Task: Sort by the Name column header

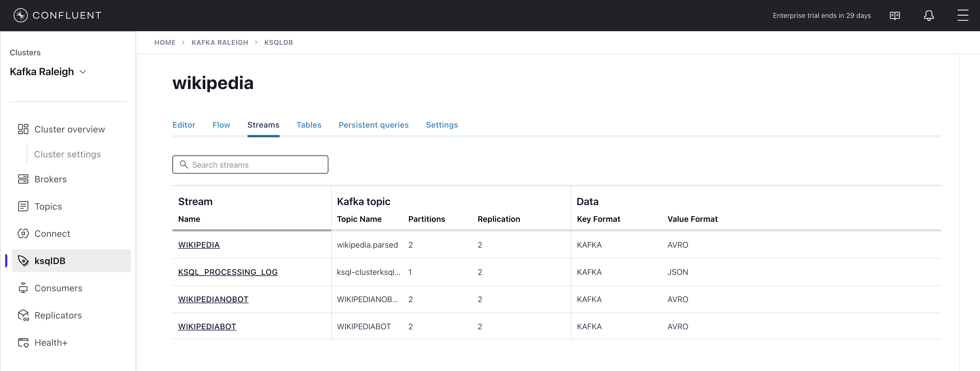Action: click(x=189, y=219)
